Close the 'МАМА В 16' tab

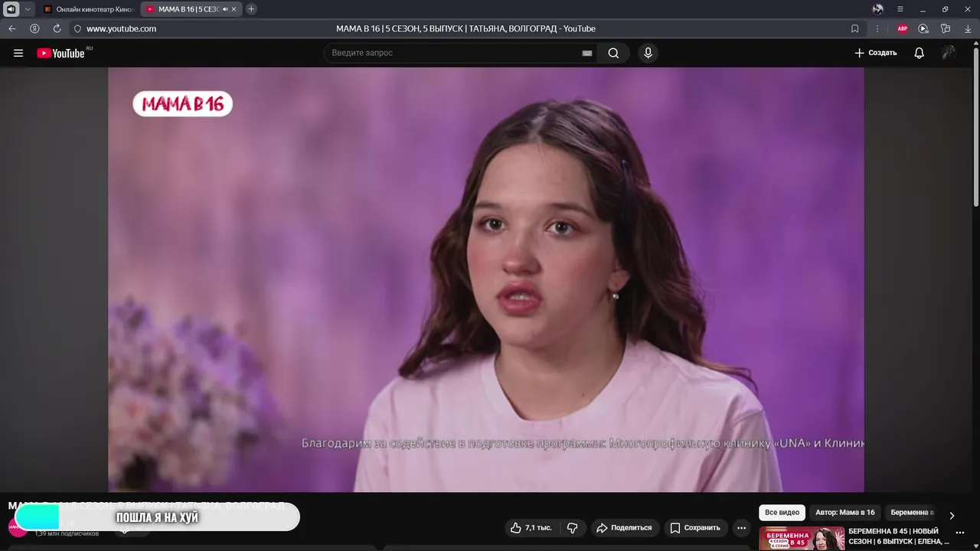[234, 9]
